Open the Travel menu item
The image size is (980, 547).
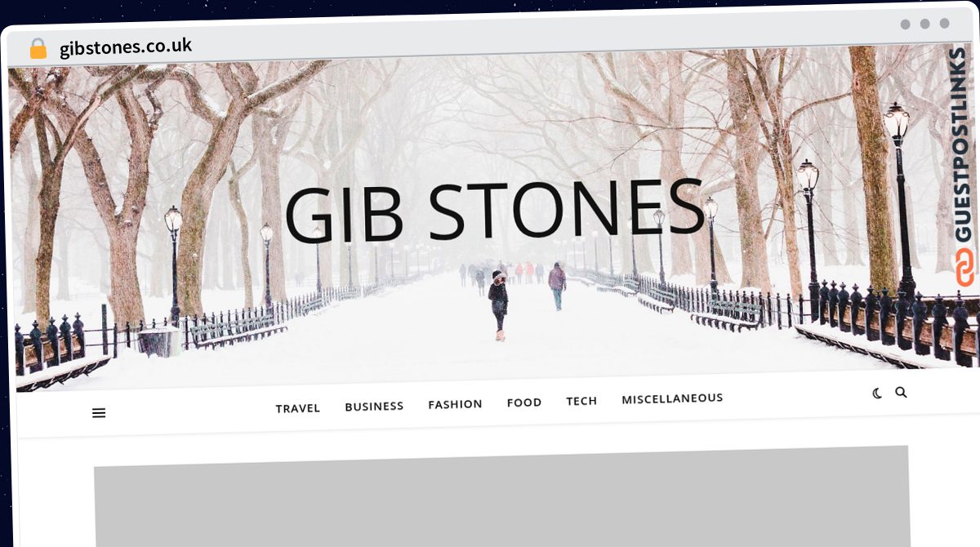coord(297,408)
